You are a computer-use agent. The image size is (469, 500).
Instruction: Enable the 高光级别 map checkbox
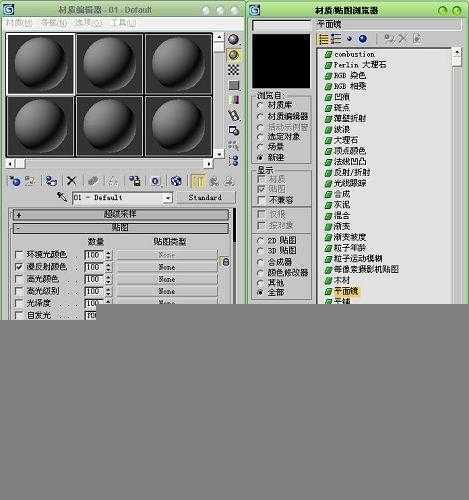pyautogui.click(x=19, y=291)
